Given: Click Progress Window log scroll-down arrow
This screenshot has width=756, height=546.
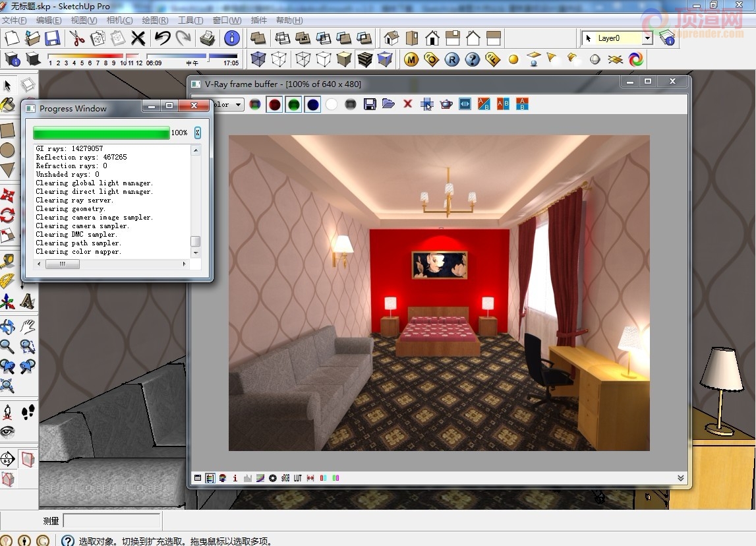Looking at the screenshot, I should click(x=196, y=253).
